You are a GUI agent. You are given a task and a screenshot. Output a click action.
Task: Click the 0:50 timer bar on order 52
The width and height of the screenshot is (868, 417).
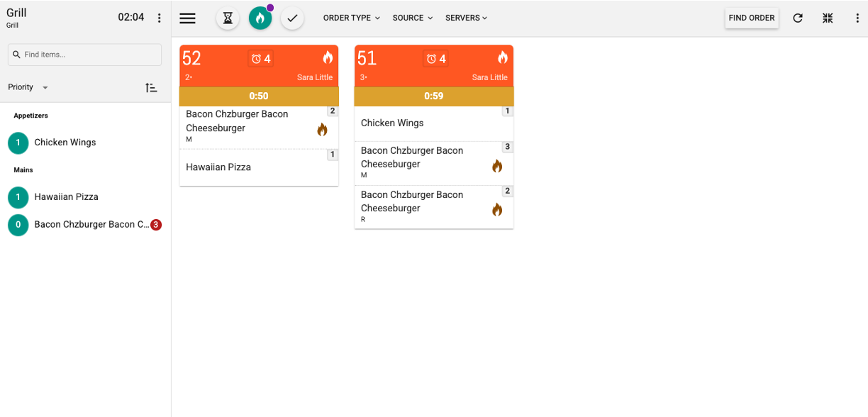pyautogui.click(x=259, y=96)
